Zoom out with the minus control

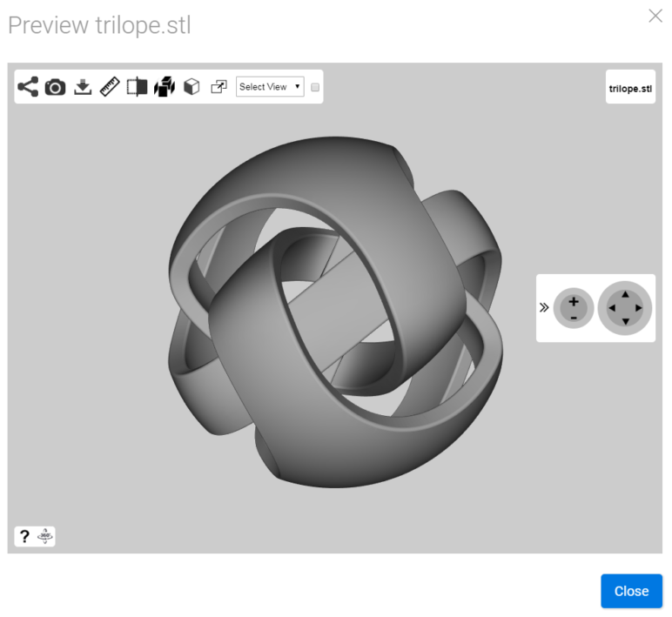574,318
